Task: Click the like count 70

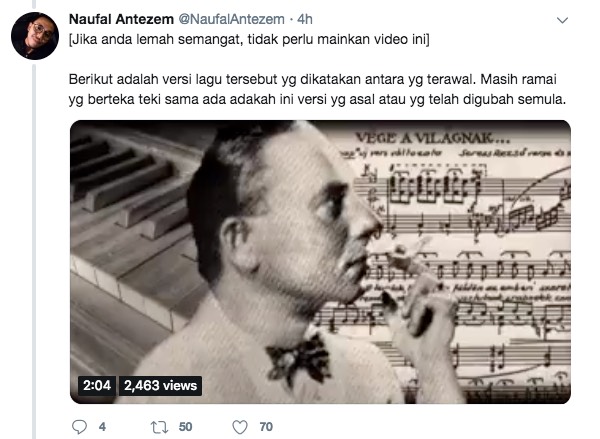Action: pos(266,426)
